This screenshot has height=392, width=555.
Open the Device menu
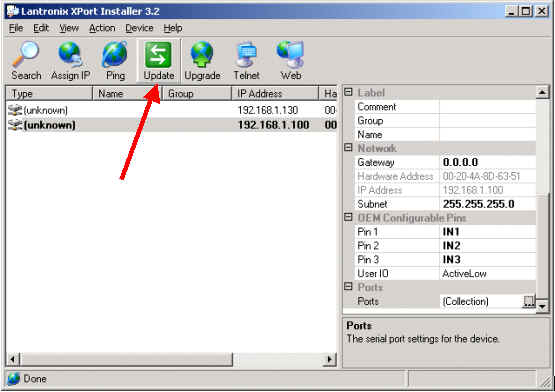pyautogui.click(x=139, y=28)
